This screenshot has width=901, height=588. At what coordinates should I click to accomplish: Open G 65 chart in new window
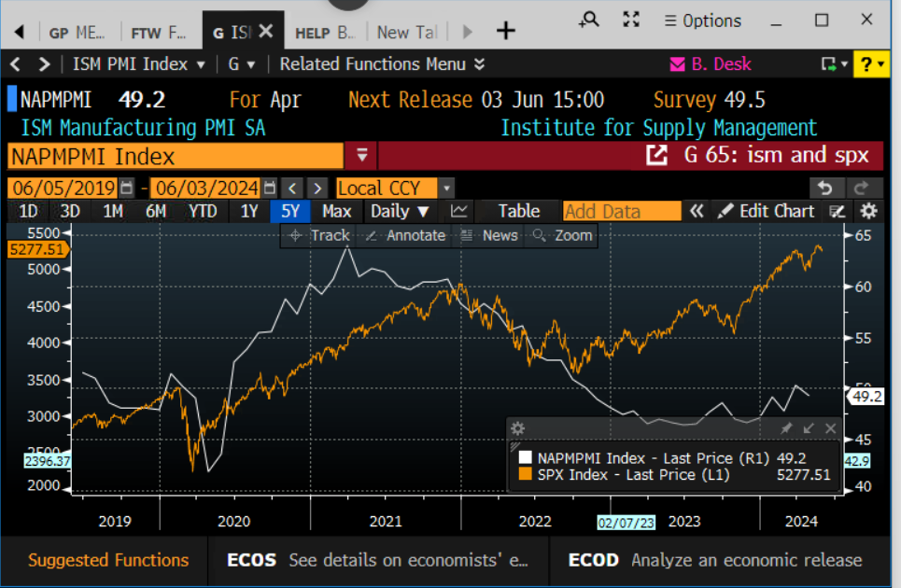[657, 156]
